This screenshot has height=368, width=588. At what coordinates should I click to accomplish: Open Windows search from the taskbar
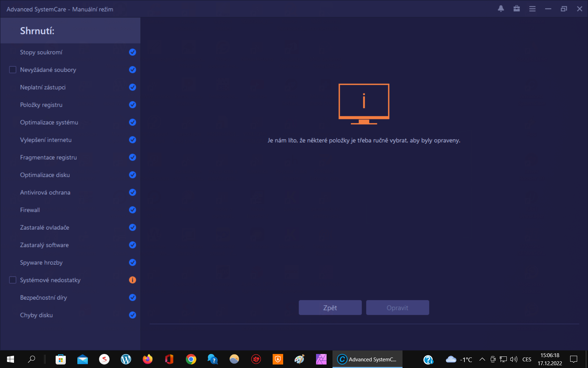(31, 359)
